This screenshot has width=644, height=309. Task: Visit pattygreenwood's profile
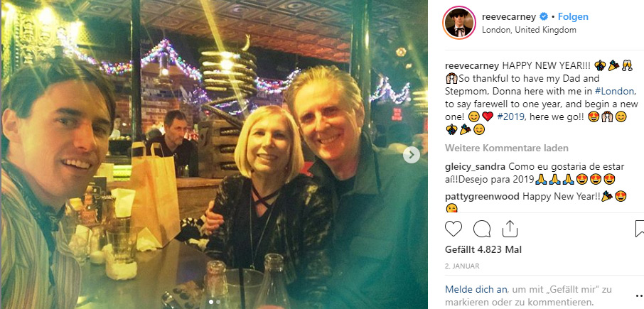pos(483,197)
